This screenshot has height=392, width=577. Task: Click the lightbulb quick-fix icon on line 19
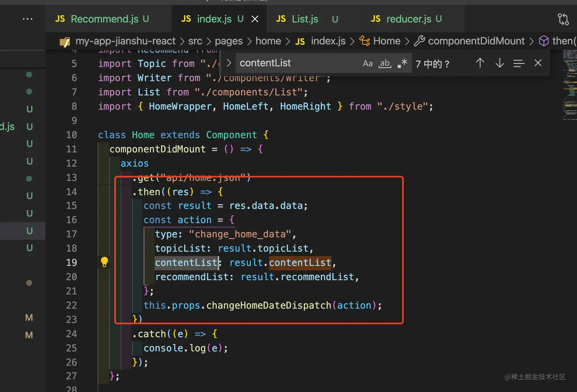point(104,262)
